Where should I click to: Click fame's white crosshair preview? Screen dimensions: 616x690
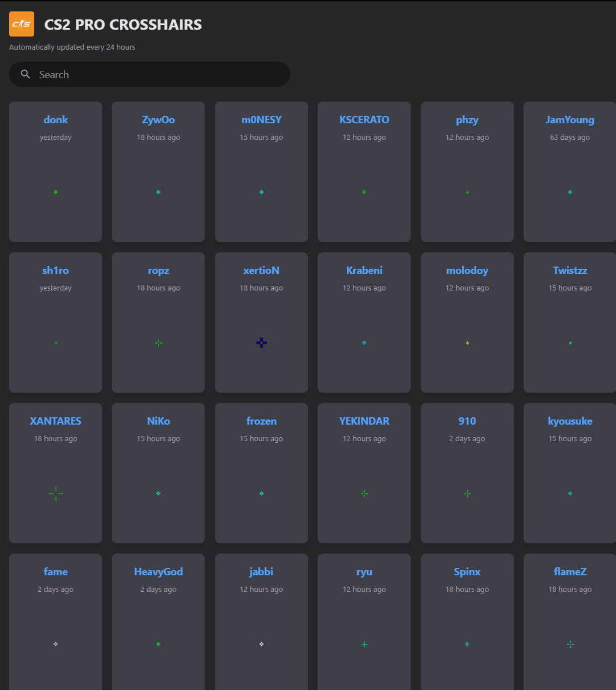click(x=55, y=644)
